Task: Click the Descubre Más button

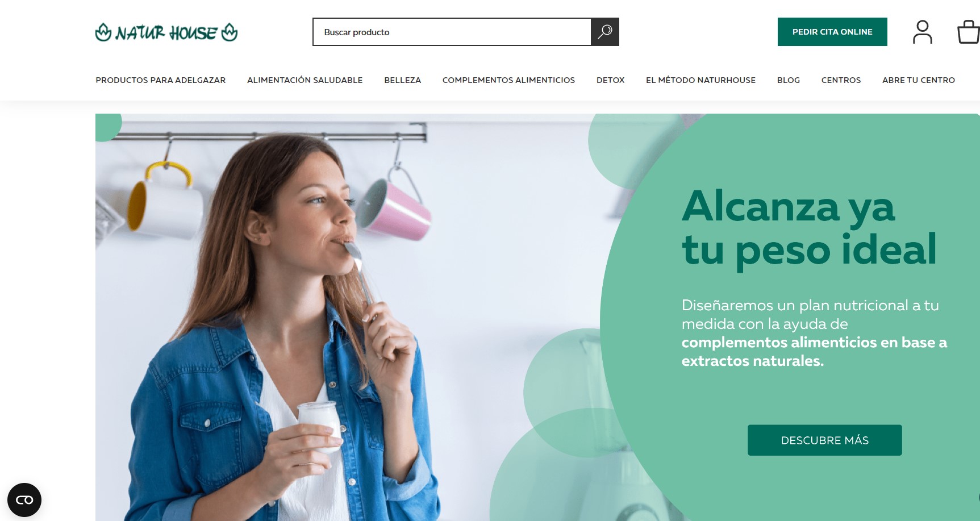Action: tap(824, 440)
